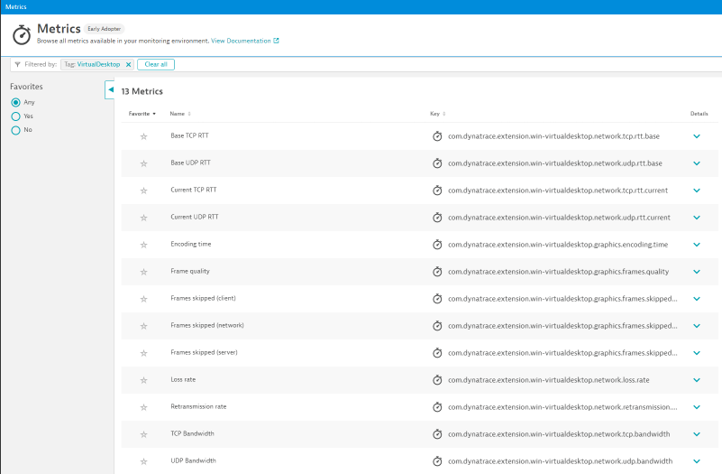Expand details for UDP Bandwidth
The width and height of the screenshot is (722, 474).
click(697, 461)
